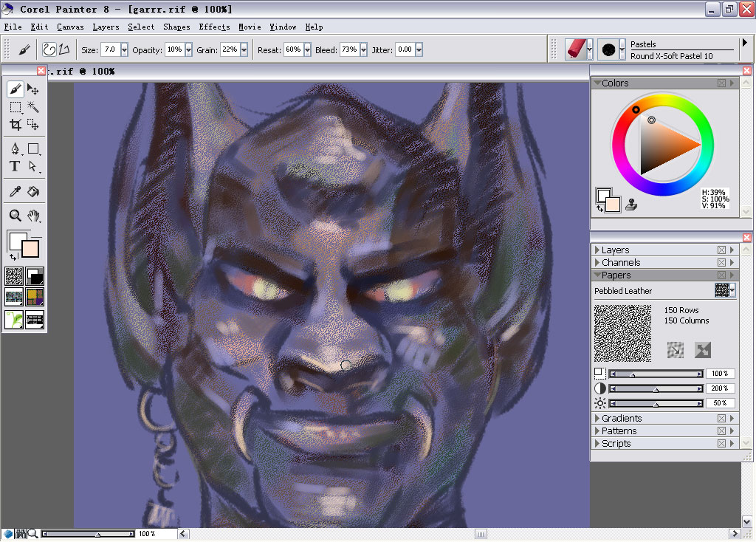Open the Nozzle selector in the toolbox

[x=35, y=319]
